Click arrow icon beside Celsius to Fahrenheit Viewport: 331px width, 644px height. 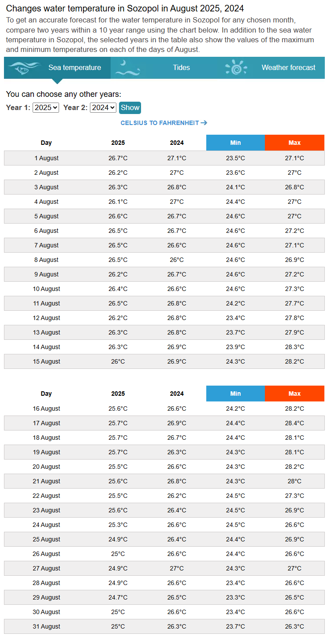204,123
